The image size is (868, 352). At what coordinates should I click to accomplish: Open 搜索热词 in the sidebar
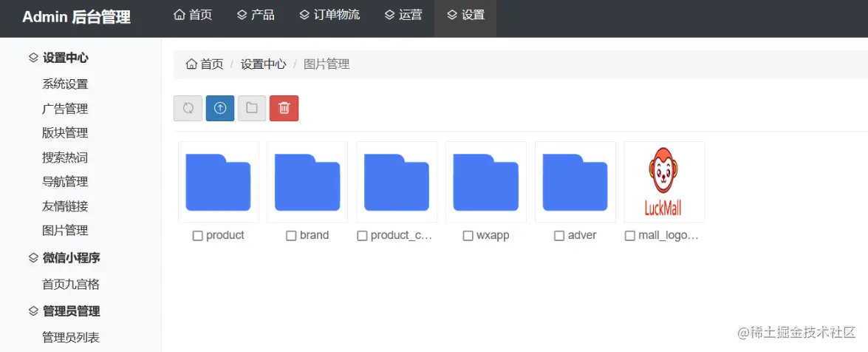(65, 158)
